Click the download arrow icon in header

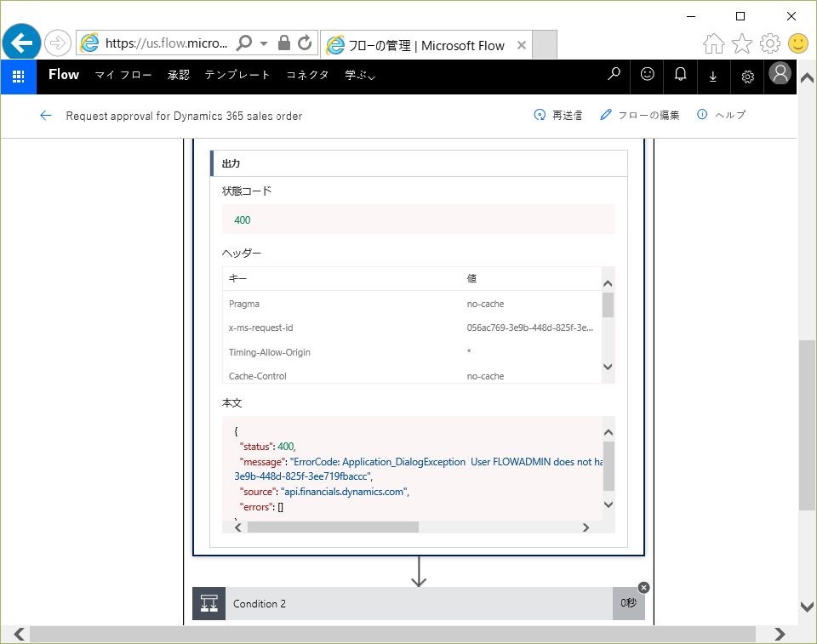coord(713,77)
